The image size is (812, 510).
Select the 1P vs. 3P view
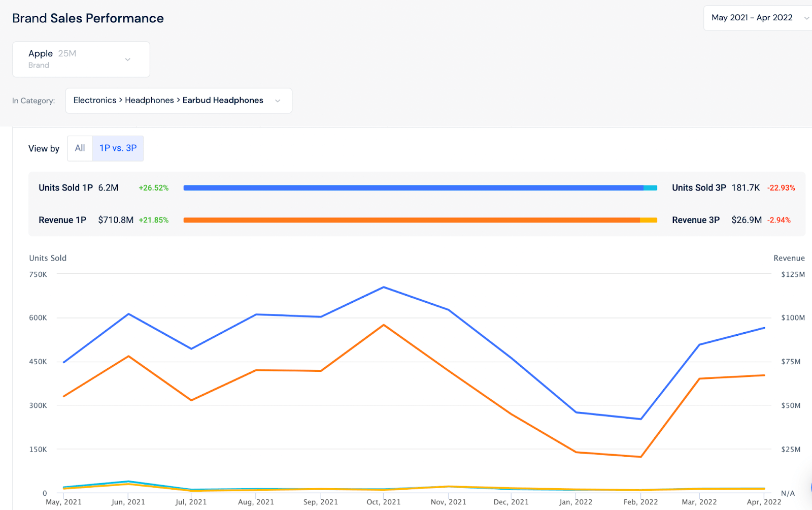pyautogui.click(x=118, y=148)
